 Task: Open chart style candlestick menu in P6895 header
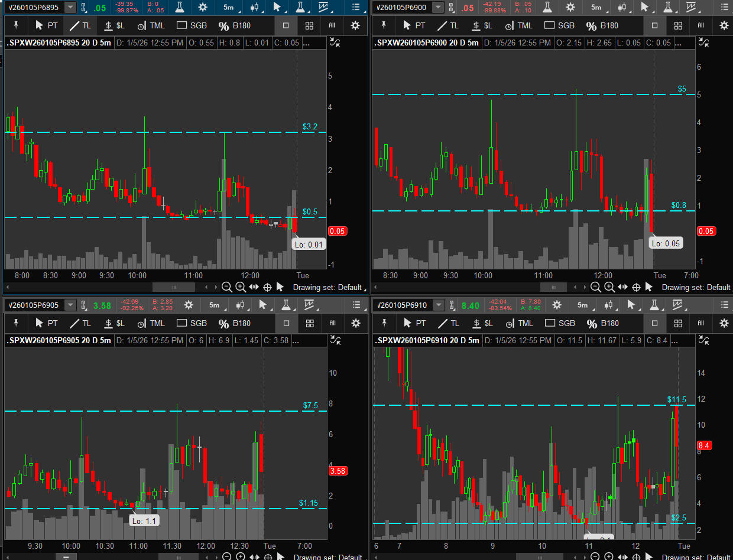(255, 7)
